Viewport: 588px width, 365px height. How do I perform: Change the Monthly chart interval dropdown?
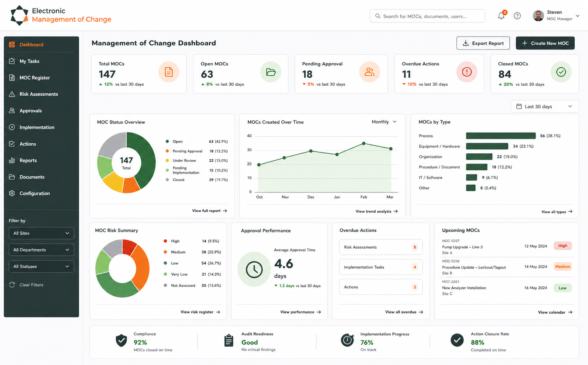(384, 122)
